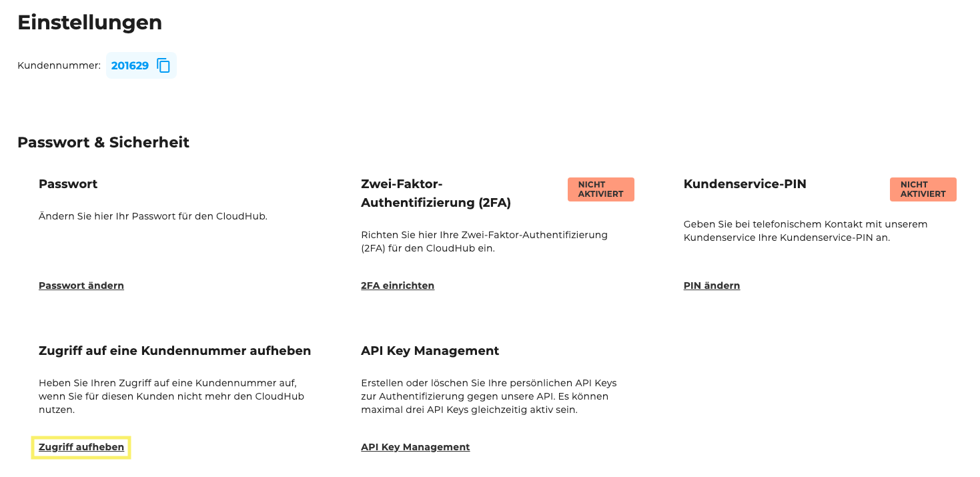Viewport: 980px width, 477px height.
Task: Click the API Key Management card title
Action: click(x=429, y=350)
